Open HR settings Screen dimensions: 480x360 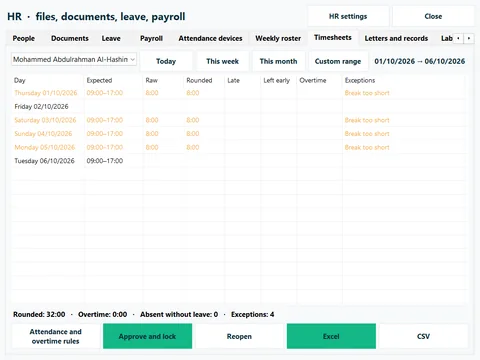click(x=348, y=16)
